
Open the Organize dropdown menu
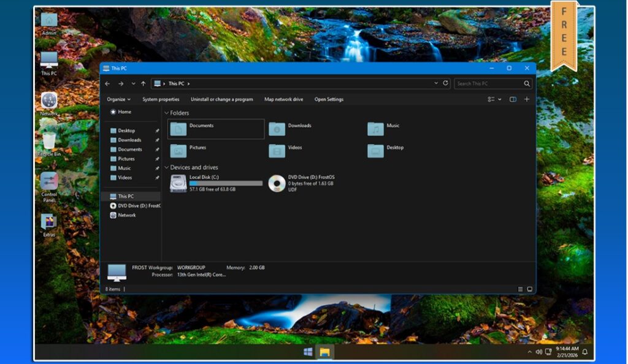pyautogui.click(x=118, y=99)
